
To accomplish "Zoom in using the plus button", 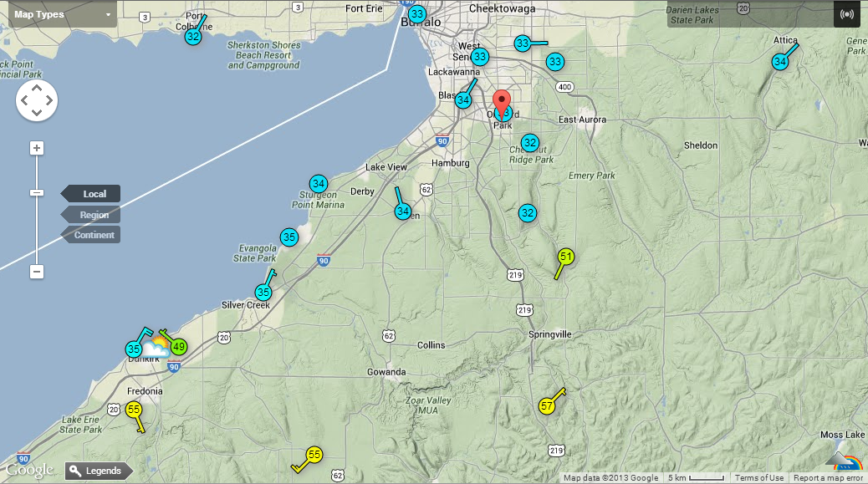I will pyautogui.click(x=37, y=148).
